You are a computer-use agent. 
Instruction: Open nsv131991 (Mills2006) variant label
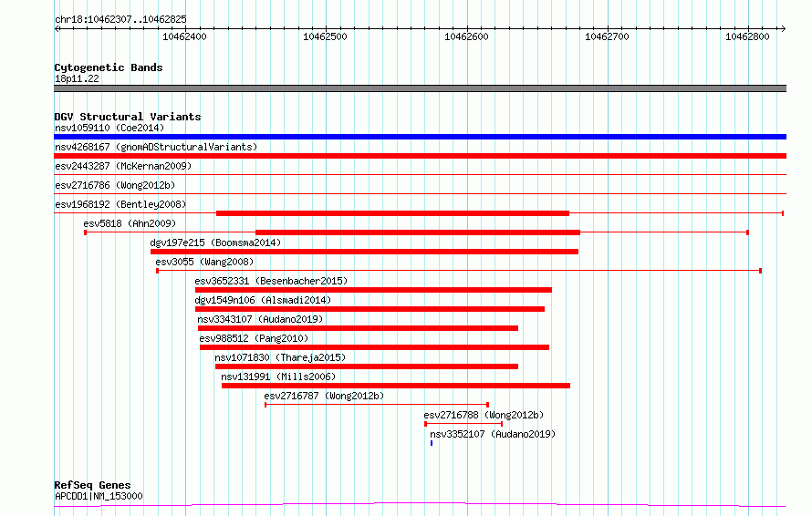coord(278,377)
